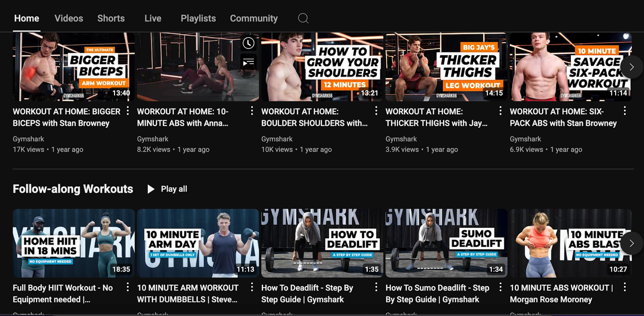
Task: Play the 10 Minute Arm Day thumbnail
Action: [198, 243]
